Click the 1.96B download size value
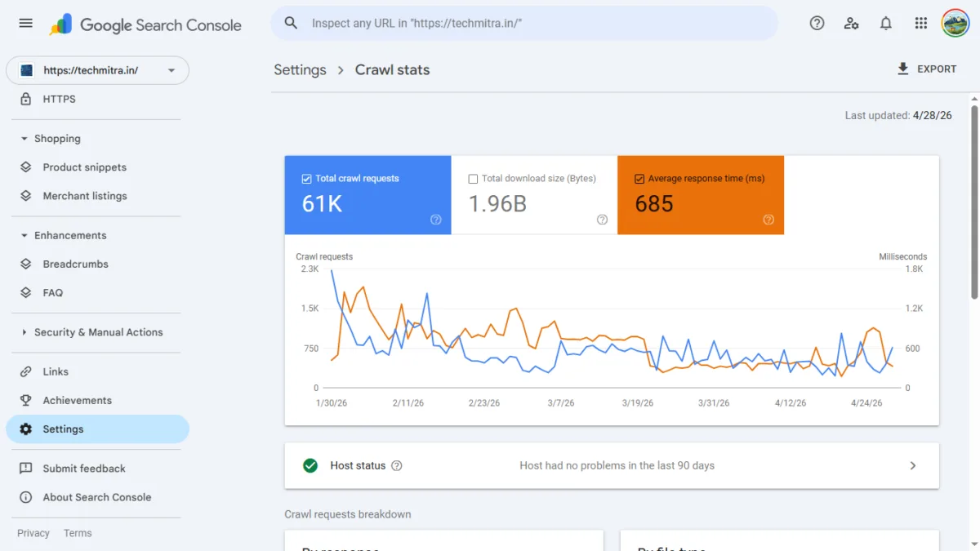 (497, 204)
